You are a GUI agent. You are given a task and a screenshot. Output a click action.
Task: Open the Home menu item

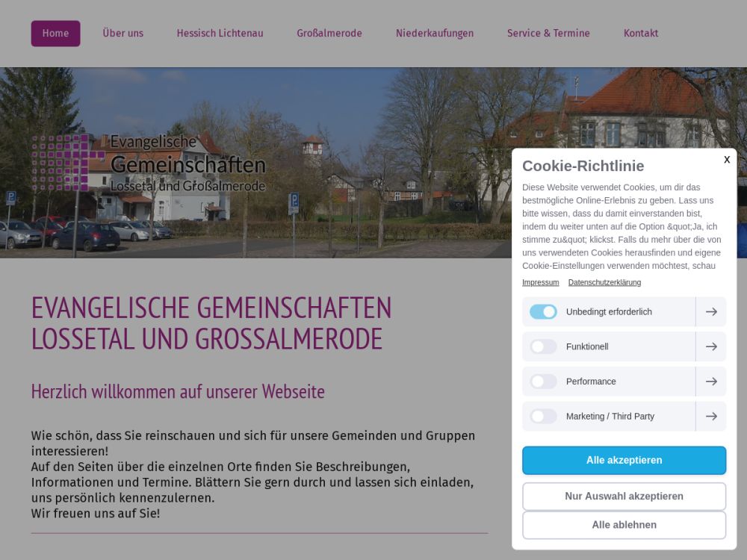click(55, 34)
